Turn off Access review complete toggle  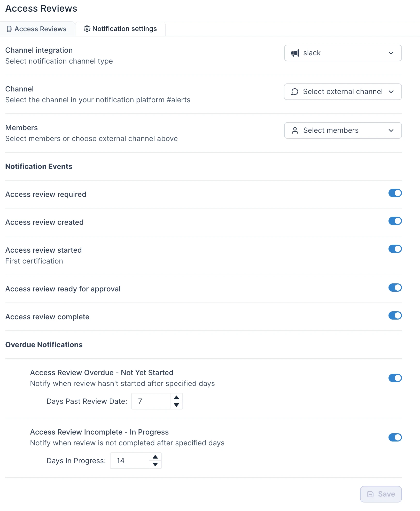click(395, 315)
